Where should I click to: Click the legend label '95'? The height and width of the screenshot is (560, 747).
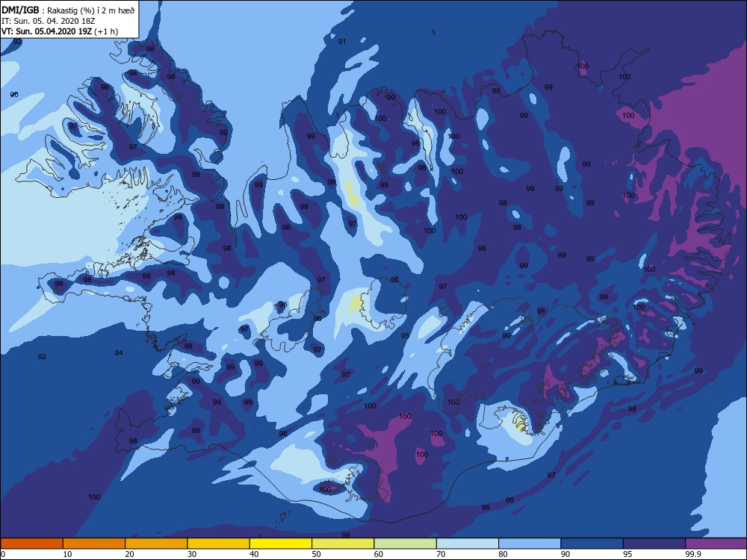coord(627,554)
